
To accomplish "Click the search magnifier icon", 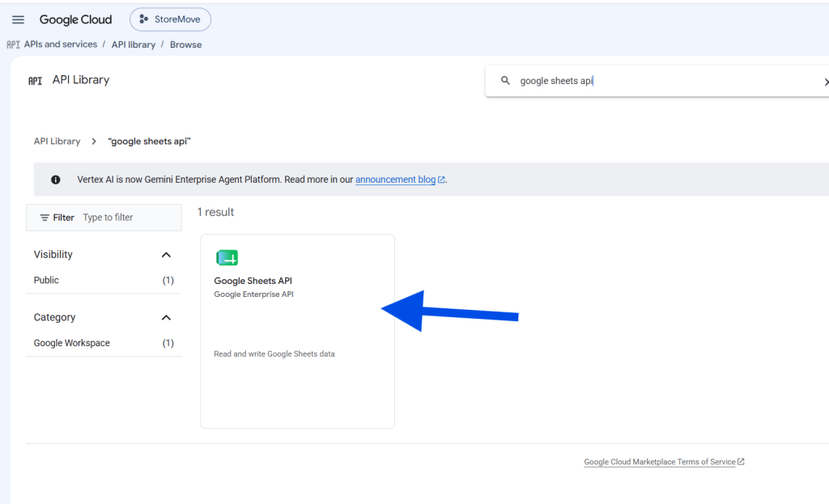I will point(505,81).
